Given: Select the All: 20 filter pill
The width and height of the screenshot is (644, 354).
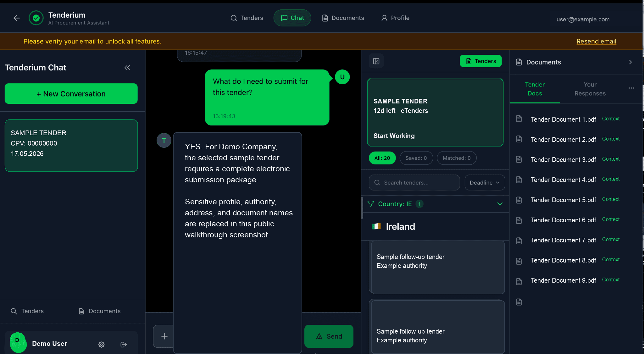Looking at the screenshot, I should pyautogui.click(x=382, y=158).
